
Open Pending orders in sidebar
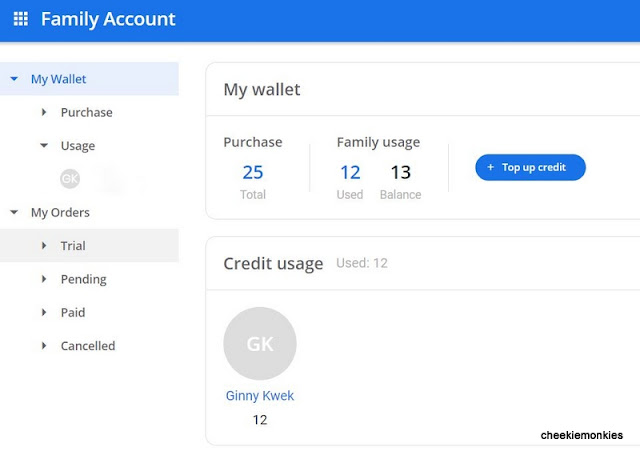(x=83, y=279)
